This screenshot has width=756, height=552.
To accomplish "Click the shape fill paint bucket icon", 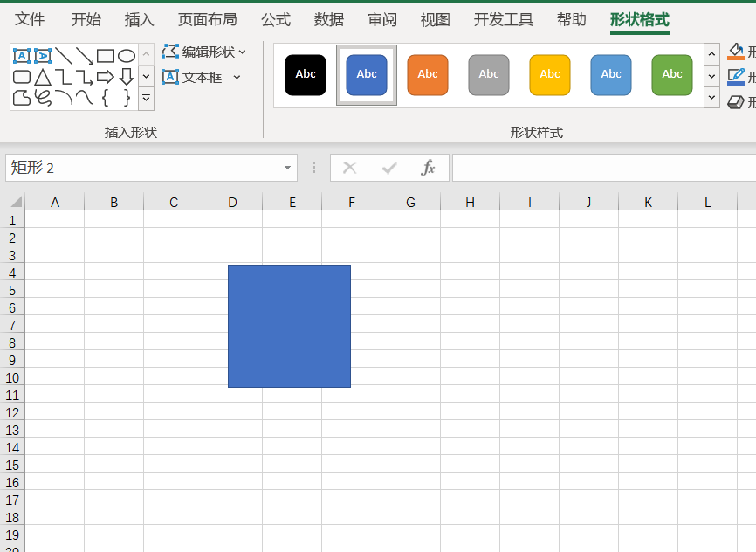I will (x=736, y=52).
